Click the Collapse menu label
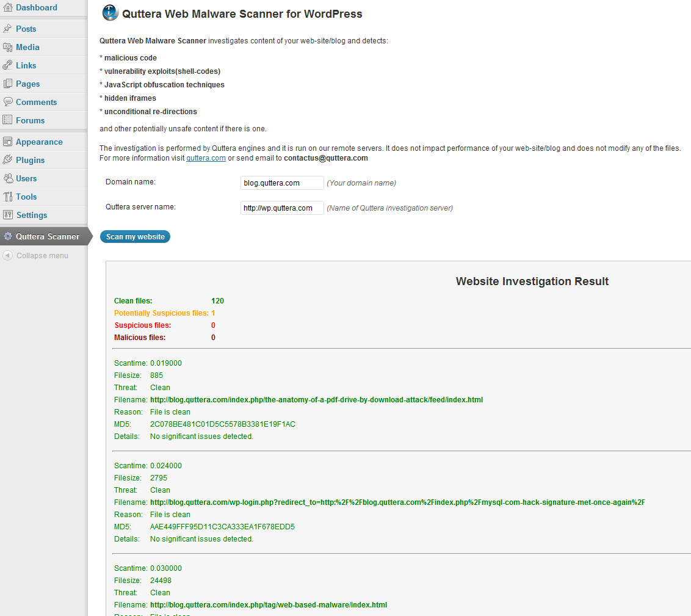Screen dimensions: 691x616 [x=42, y=256]
